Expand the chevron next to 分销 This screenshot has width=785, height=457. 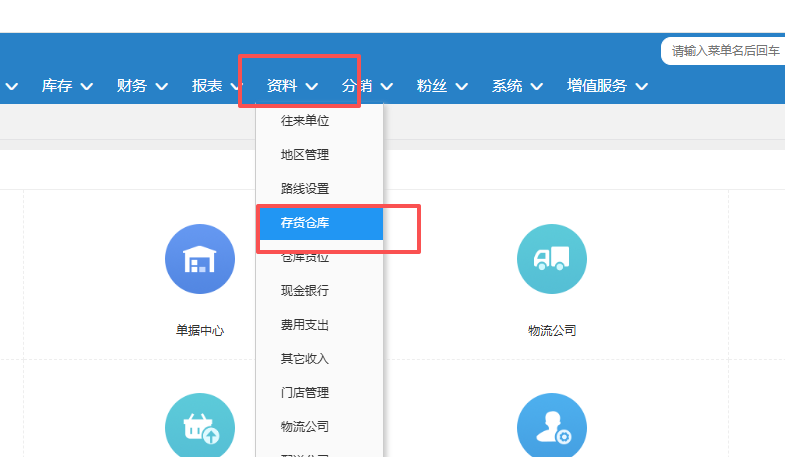tap(386, 87)
